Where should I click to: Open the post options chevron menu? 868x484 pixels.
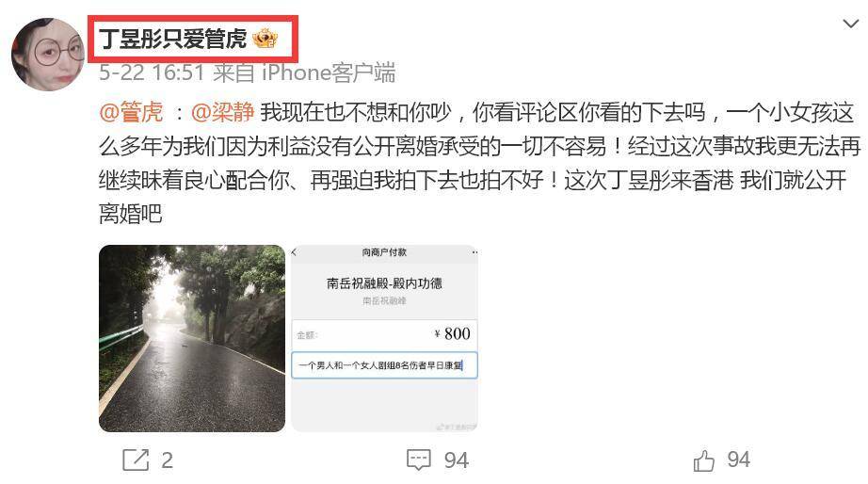[x=850, y=24]
